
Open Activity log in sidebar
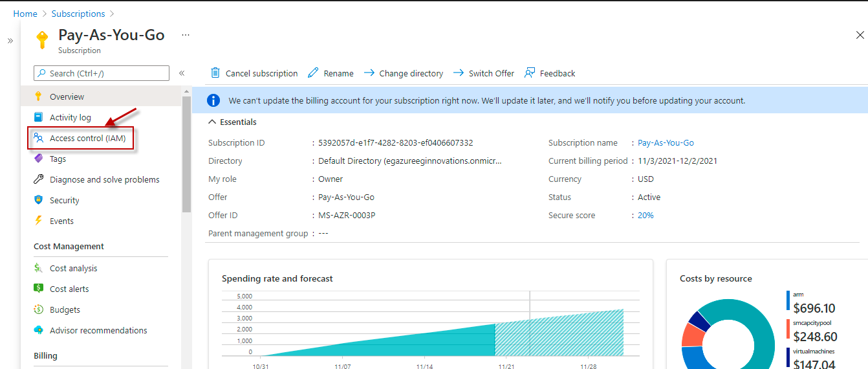point(101,117)
